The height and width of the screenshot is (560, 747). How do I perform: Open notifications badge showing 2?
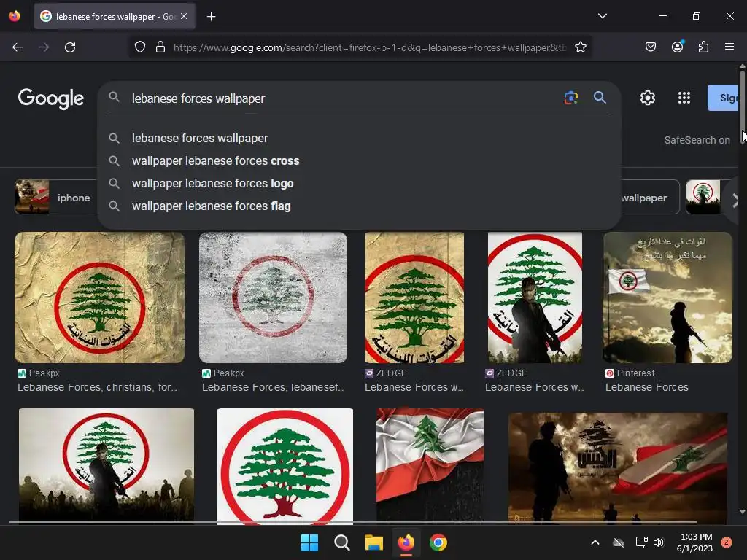[727, 542]
